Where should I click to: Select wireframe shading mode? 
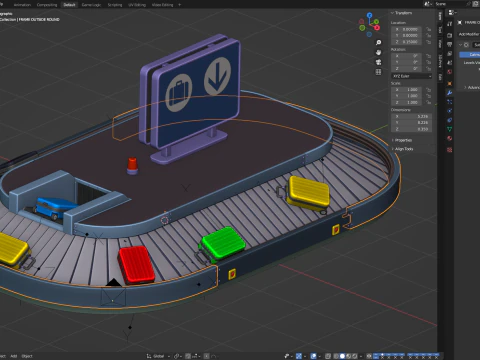tap(336, 356)
